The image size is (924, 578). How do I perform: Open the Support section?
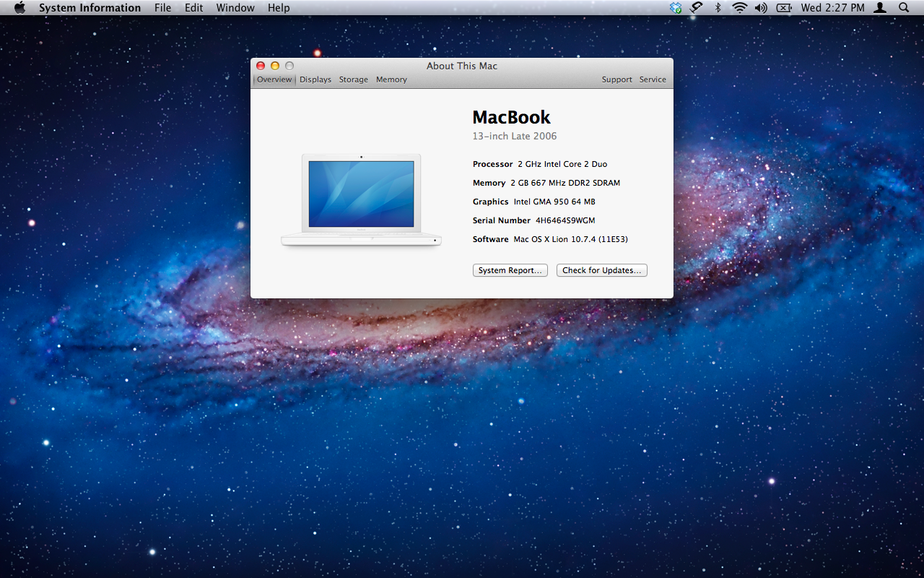pyautogui.click(x=617, y=79)
